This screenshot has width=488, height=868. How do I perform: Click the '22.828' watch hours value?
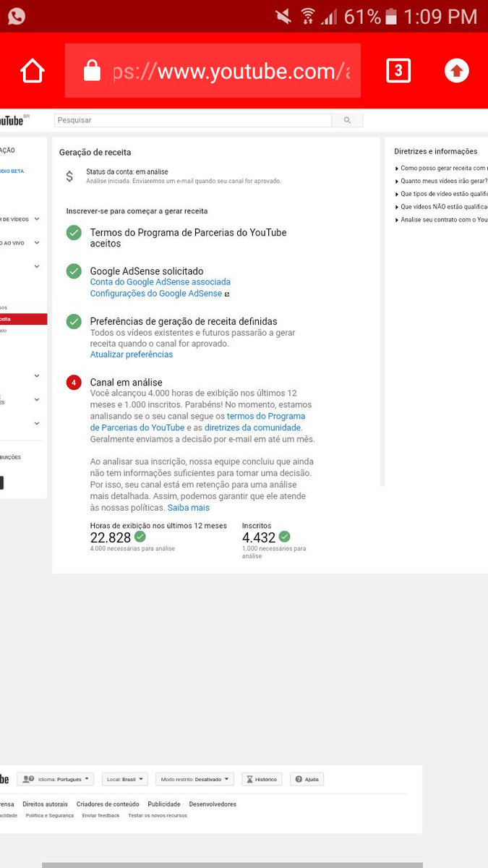coord(111,537)
